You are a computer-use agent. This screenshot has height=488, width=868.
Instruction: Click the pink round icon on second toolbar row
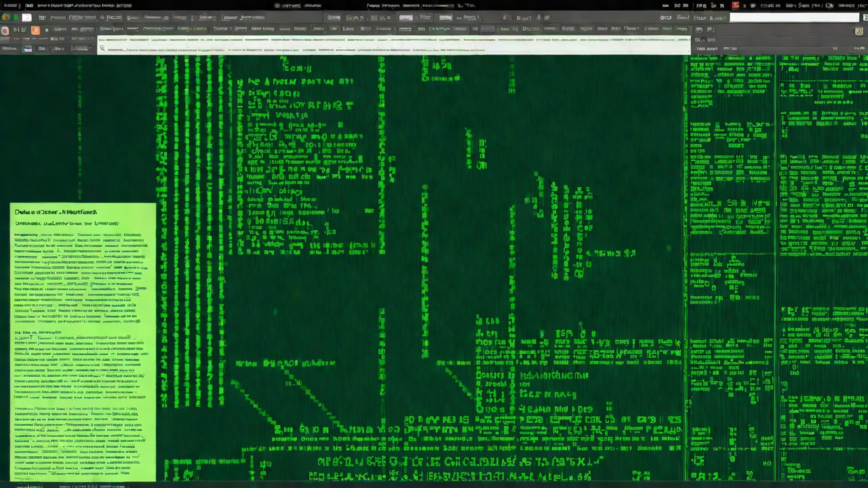click(x=5, y=30)
